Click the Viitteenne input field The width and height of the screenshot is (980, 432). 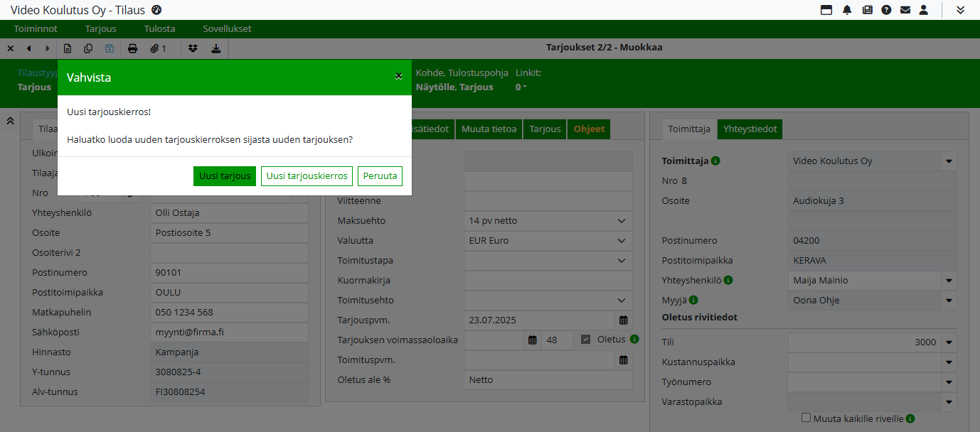pyautogui.click(x=548, y=201)
